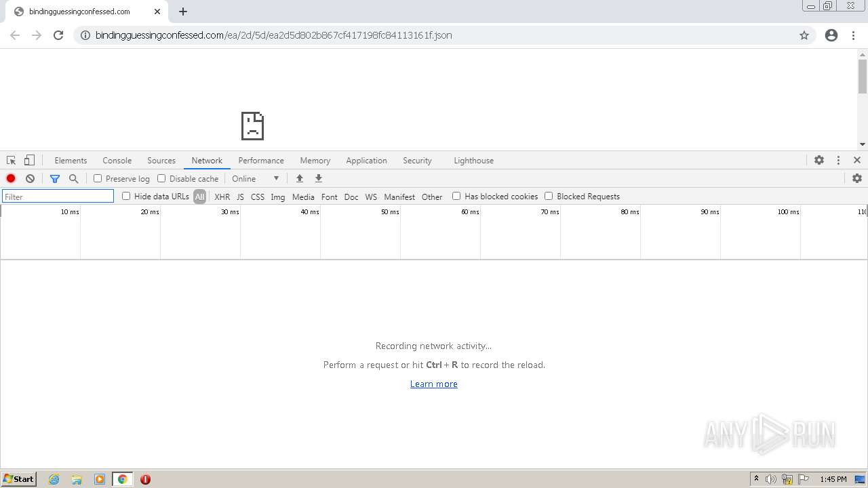Open the Security tab

point(417,161)
